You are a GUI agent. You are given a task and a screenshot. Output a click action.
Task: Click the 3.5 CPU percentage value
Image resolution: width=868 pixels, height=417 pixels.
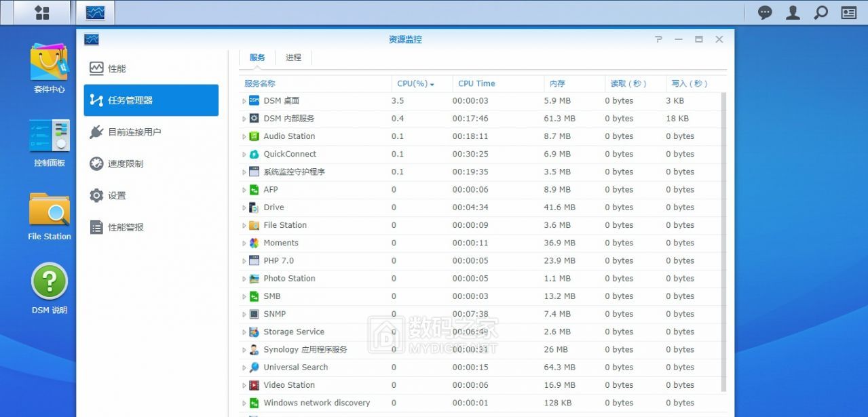[398, 101]
